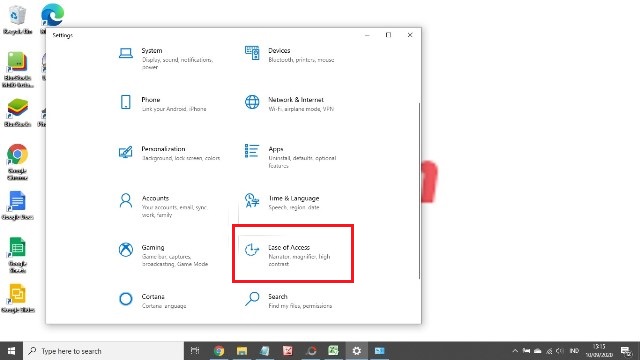Open Ease of Access settings

(293, 253)
